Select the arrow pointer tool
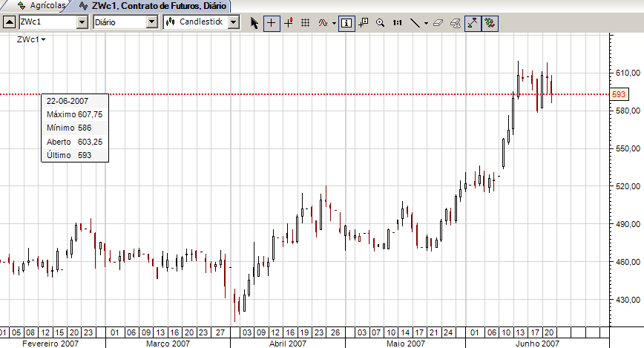 pyautogui.click(x=254, y=22)
